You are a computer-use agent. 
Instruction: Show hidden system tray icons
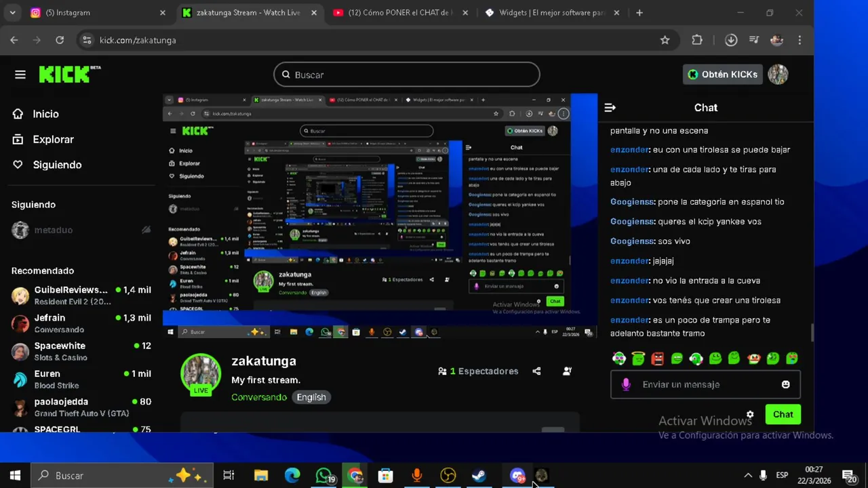point(747,475)
